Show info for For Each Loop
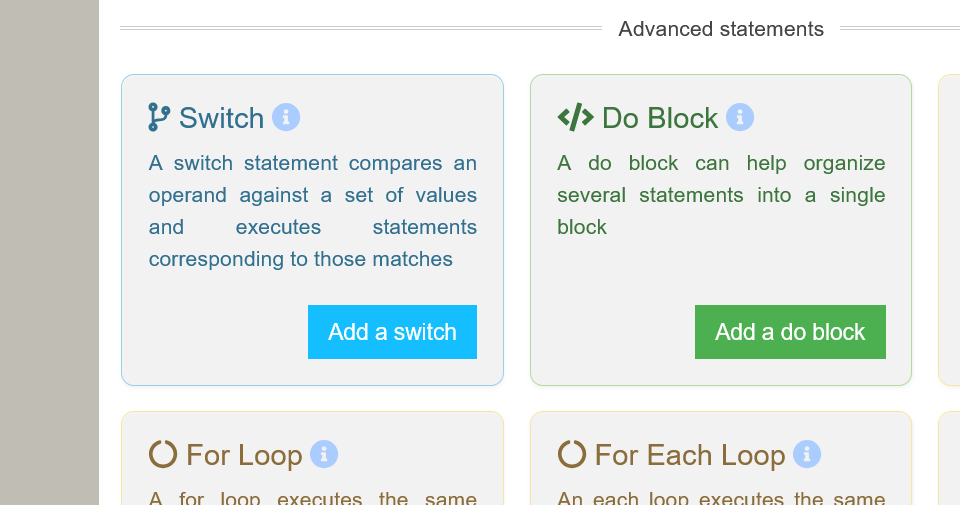 [807, 455]
